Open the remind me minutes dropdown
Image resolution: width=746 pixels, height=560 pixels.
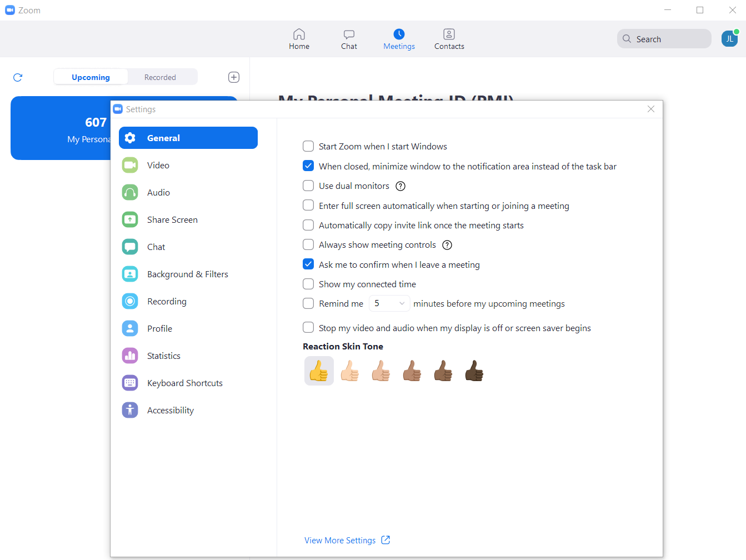pyautogui.click(x=389, y=303)
